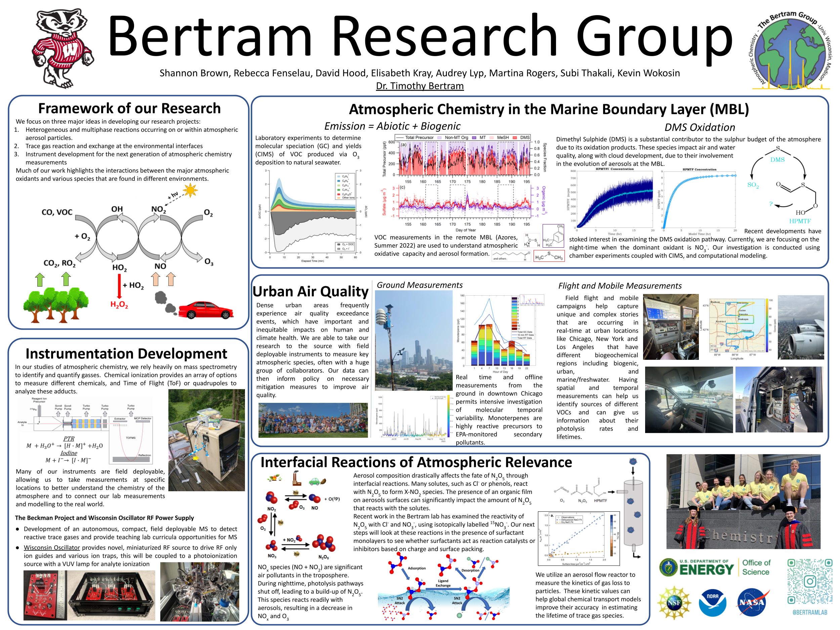Click the small green car icon
The image size is (840, 630).
pos(318,481)
